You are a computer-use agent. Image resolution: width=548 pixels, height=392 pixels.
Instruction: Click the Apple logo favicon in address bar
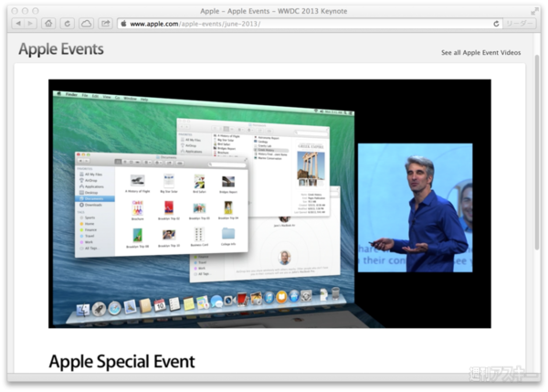click(x=123, y=24)
